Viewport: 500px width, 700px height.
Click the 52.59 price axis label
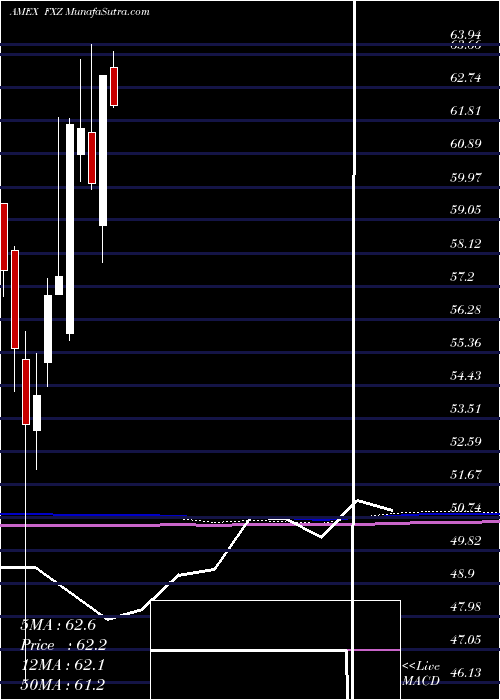coord(466,442)
